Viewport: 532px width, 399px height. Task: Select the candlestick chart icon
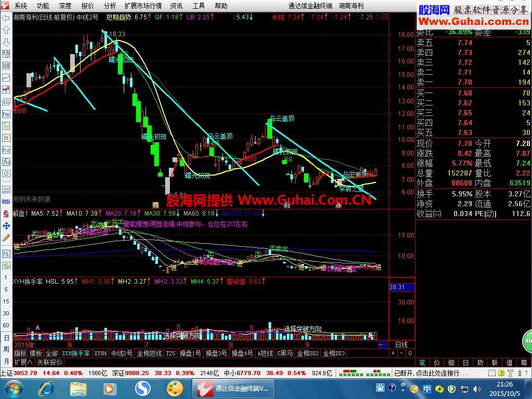pos(6,90)
